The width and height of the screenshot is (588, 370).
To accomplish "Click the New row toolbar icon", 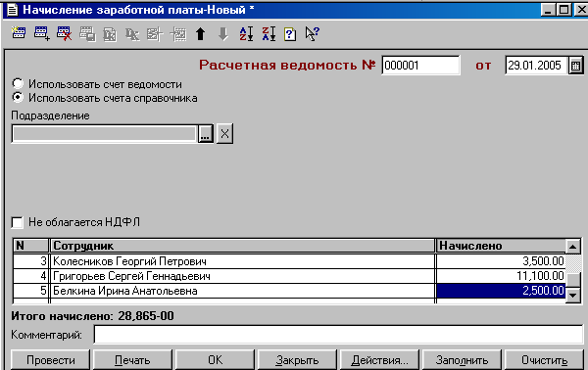I will click(19, 33).
